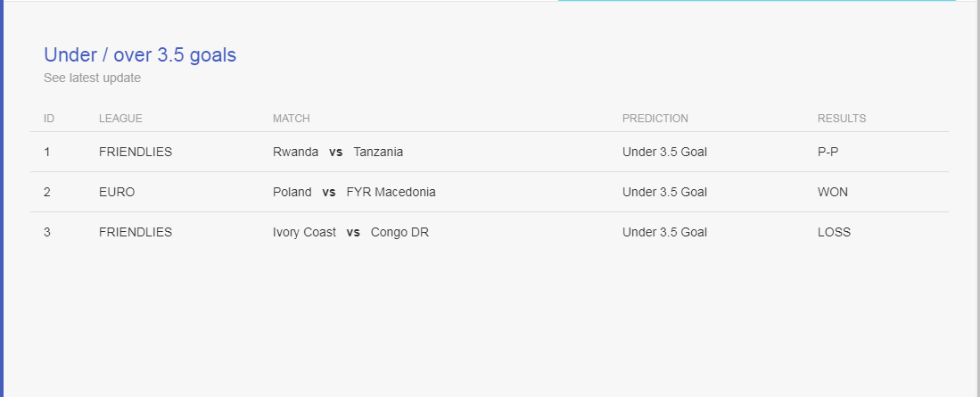Select the RESULTS column header

tap(842, 118)
